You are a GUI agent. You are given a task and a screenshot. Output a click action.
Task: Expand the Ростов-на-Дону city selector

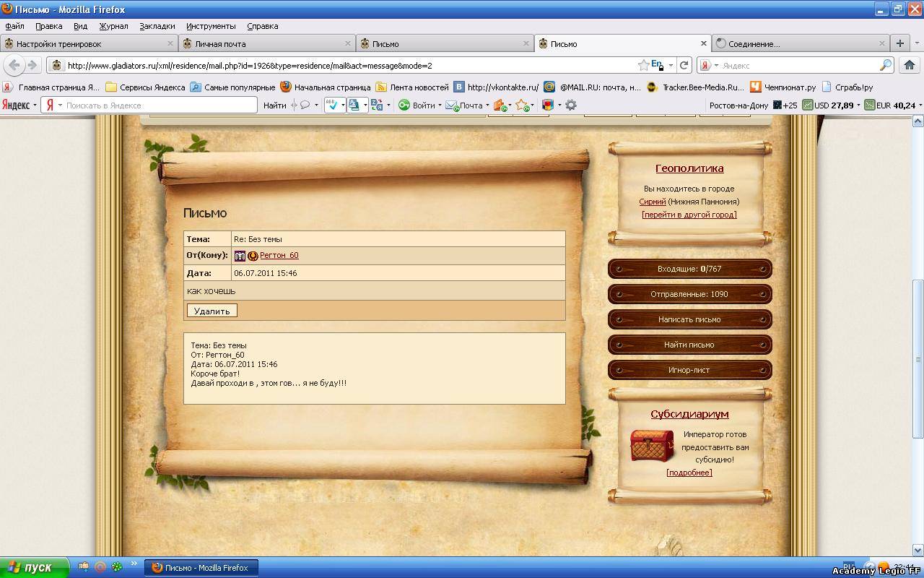pyautogui.click(x=739, y=105)
